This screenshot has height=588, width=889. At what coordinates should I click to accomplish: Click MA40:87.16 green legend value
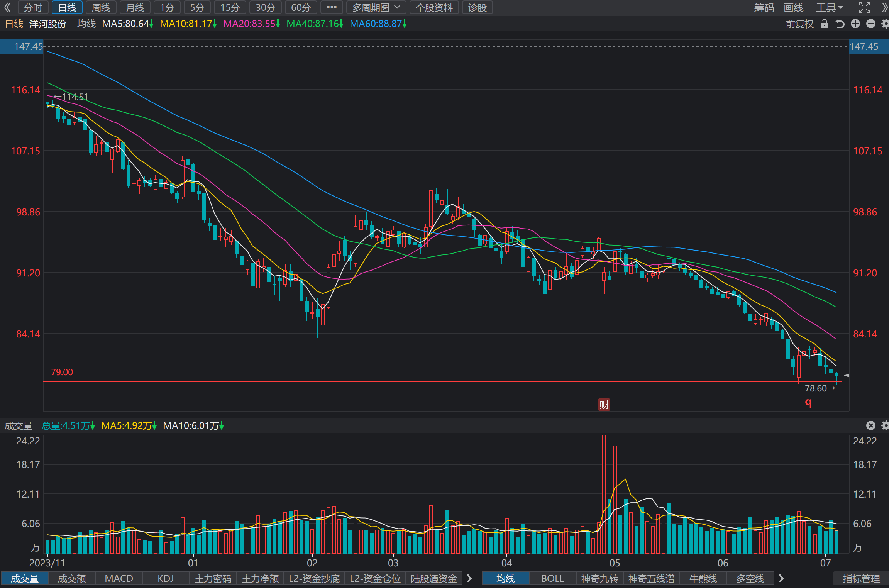pyautogui.click(x=315, y=24)
